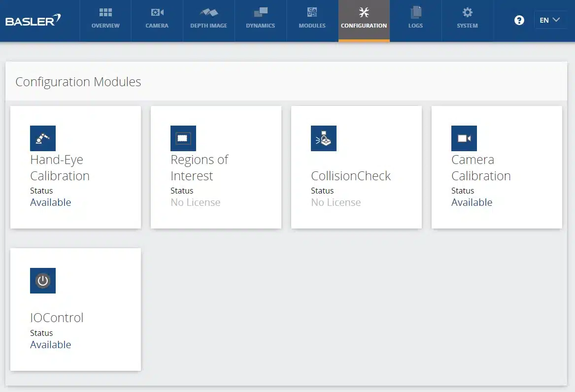575x392 pixels.
Task: Open the System tab with the gear icon
Action: [x=467, y=19]
